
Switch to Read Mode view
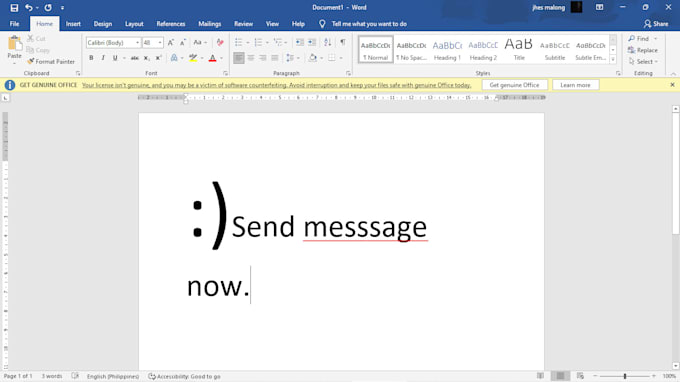pos(540,376)
